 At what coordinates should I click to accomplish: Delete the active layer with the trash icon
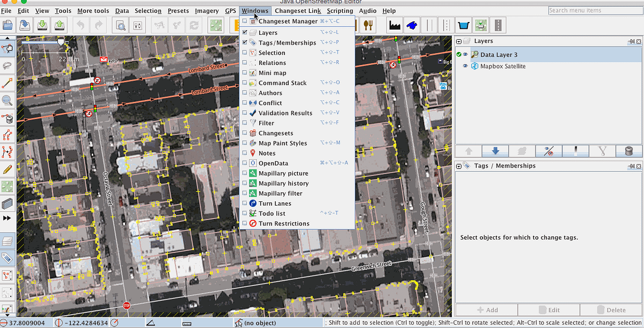pyautogui.click(x=628, y=151)
